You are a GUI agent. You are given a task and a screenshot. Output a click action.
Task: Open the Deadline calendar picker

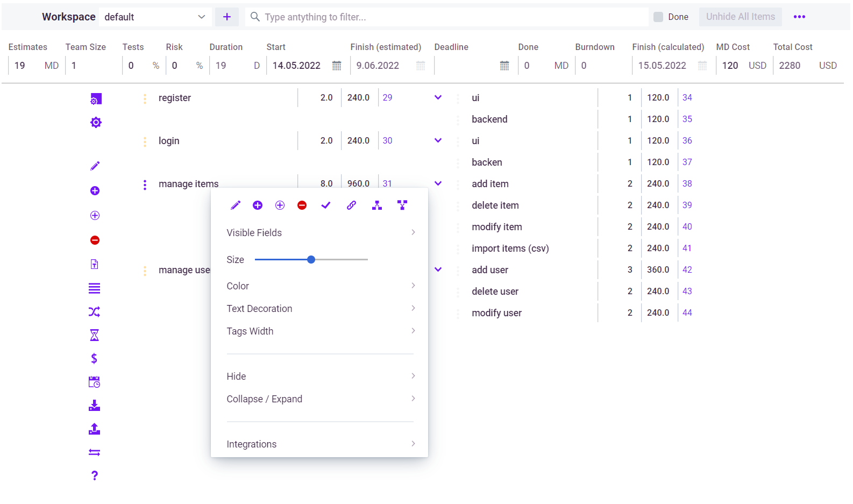click(504, 66)
